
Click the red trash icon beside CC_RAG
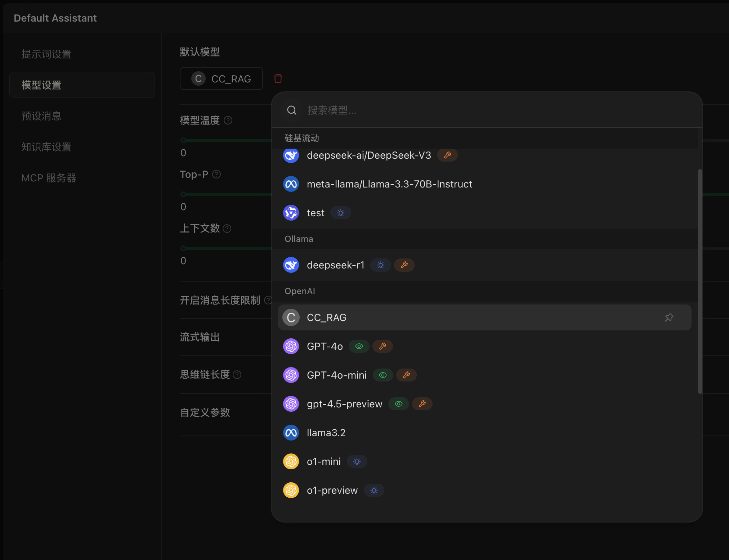278,78
